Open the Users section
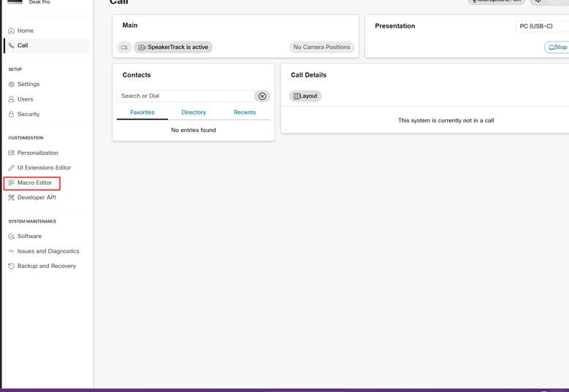 pyautogui.click(x=25, y=99)
